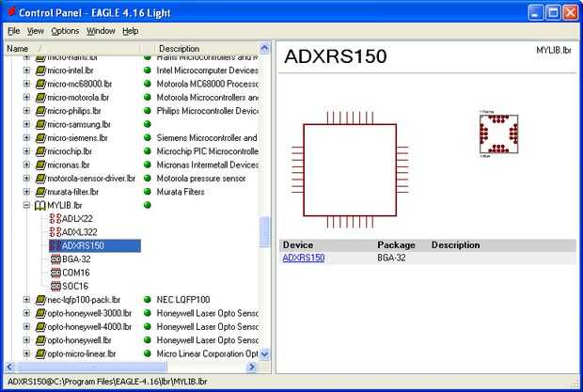The image size is (583, 392).
Task: Expand the micro-siemens.lbr tree node
Action: point(26,138)
